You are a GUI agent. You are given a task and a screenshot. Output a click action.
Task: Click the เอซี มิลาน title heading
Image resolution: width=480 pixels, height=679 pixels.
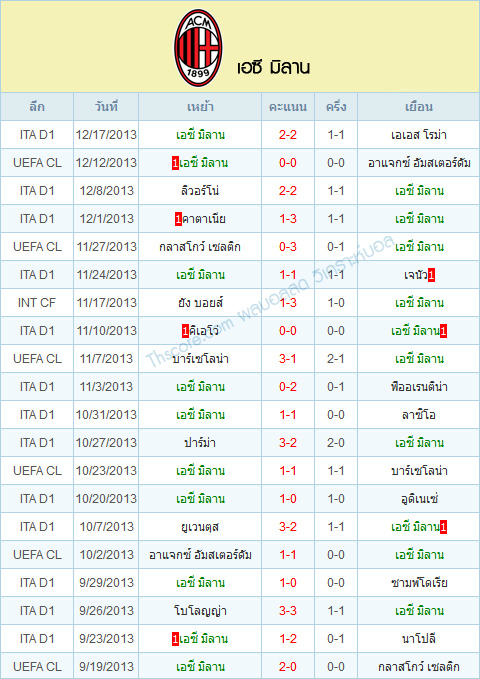(x=273, y=68)
